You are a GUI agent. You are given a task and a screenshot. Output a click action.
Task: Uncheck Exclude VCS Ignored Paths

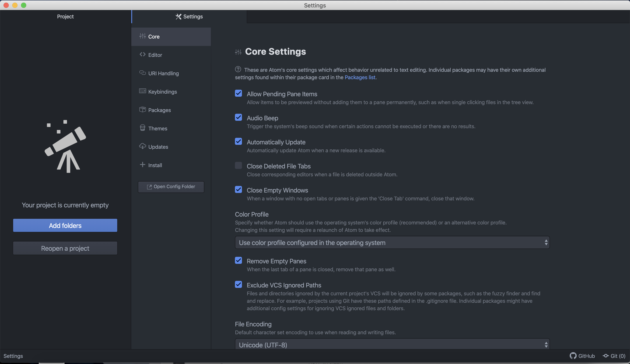click(238, 285)
